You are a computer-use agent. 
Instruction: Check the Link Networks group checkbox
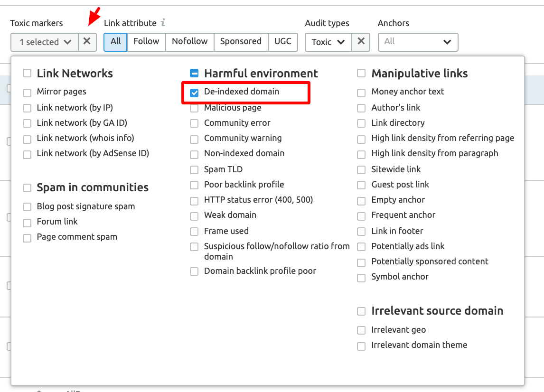coord(27,73)
